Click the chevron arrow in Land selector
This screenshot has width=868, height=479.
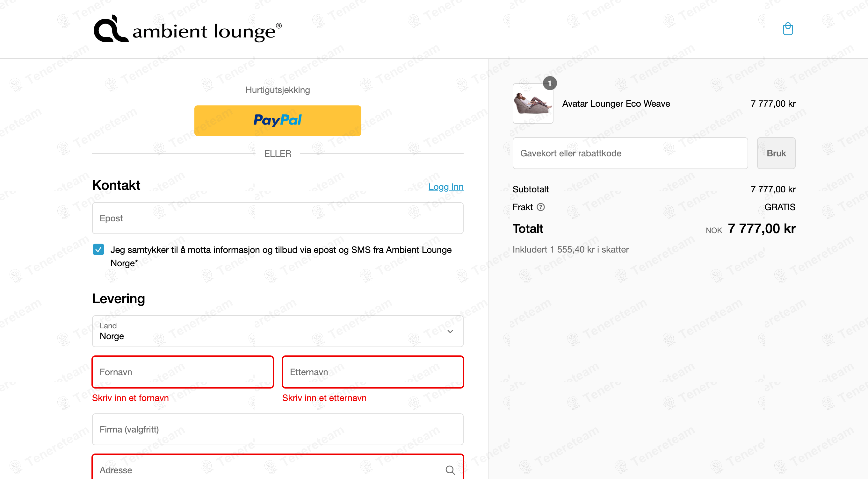tap(450, 332)
